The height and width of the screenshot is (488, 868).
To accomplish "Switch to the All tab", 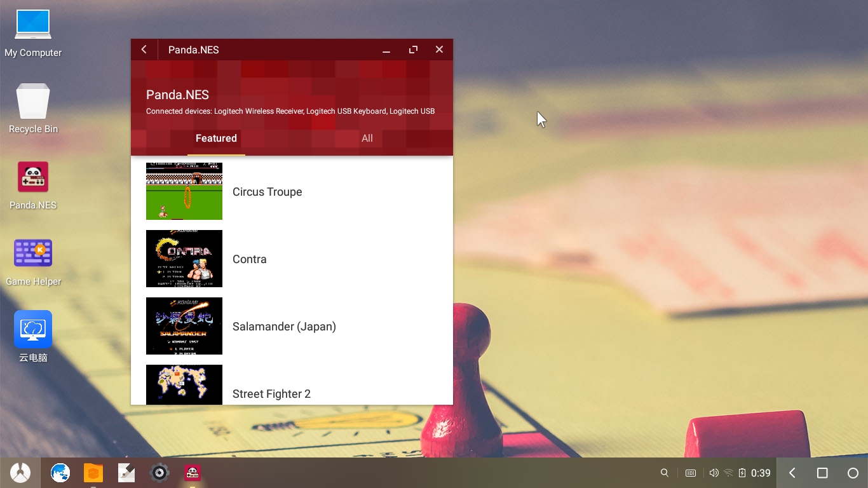I will tap(367, 139).
